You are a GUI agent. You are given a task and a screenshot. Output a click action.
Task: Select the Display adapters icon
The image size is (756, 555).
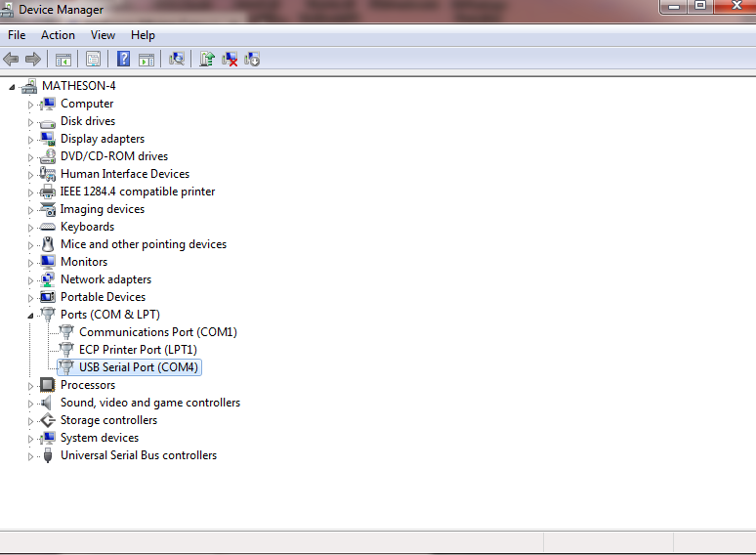click(48, 139)
